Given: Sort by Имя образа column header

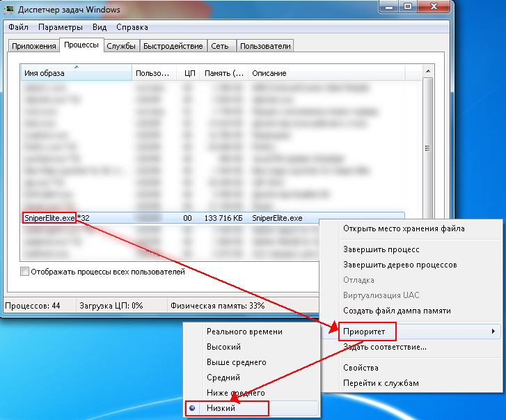Looking at the screenshot, I should tap(75, 73).
